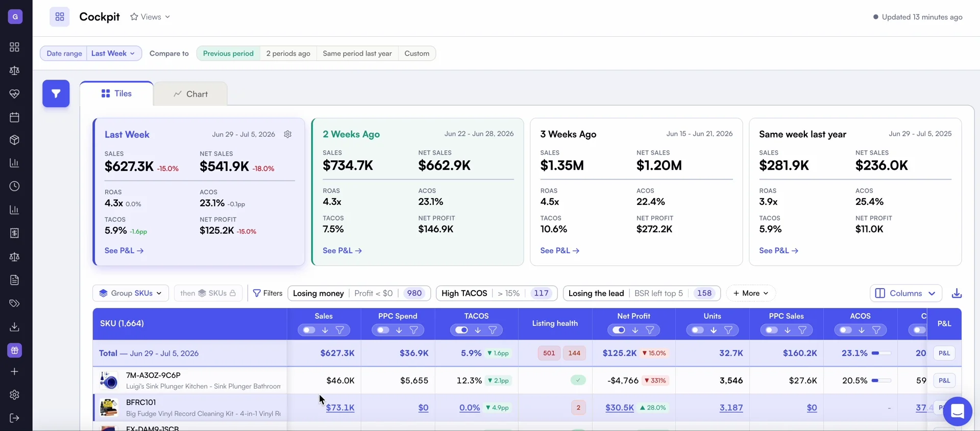Apply the Losing money filter chip
The image size is (980, 431).
point(359,293)
